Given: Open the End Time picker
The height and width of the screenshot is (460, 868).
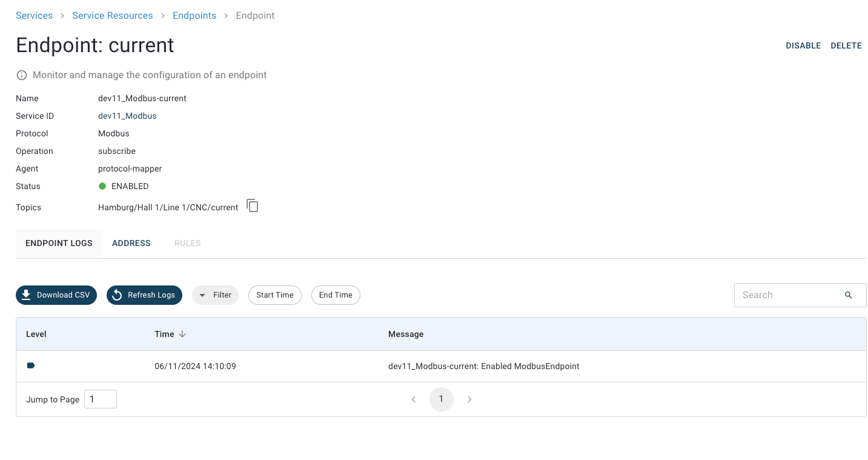Looking at the screenshot, I should (x=336, y=295).
